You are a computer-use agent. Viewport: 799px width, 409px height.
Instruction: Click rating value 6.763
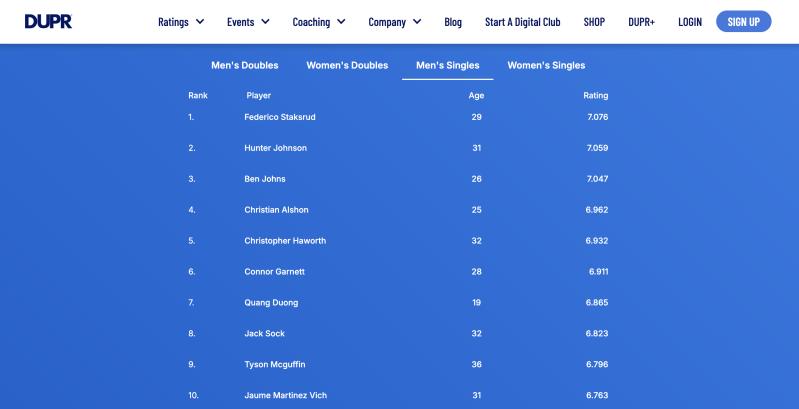click(x=597, y=395)
